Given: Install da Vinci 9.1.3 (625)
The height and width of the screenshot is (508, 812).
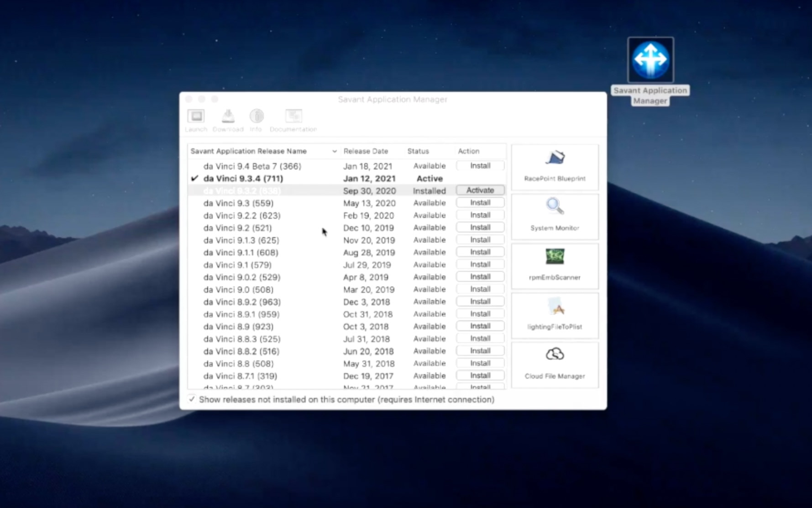Looking at the screenshot, I should pyautogui.click(x=480, y=239).
